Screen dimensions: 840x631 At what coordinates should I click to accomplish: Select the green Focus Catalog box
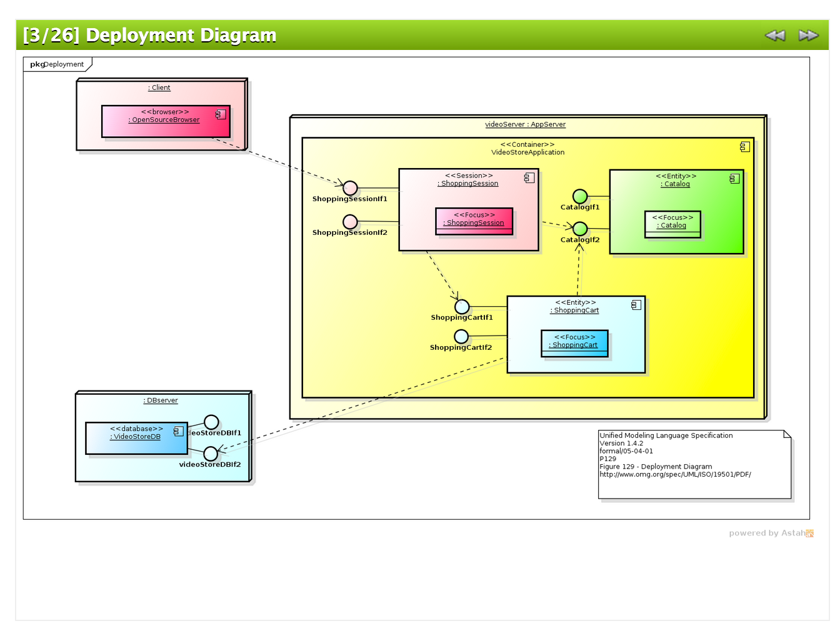coord(672,224)
